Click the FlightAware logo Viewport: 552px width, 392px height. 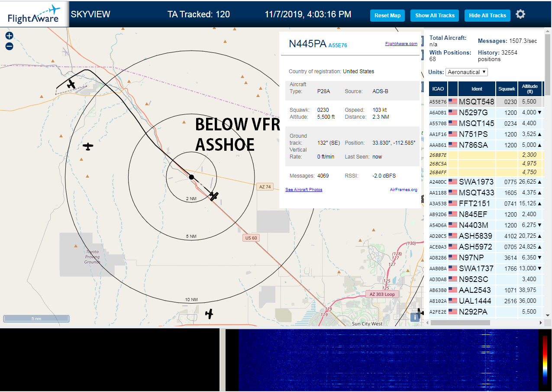tap(34, 14)
